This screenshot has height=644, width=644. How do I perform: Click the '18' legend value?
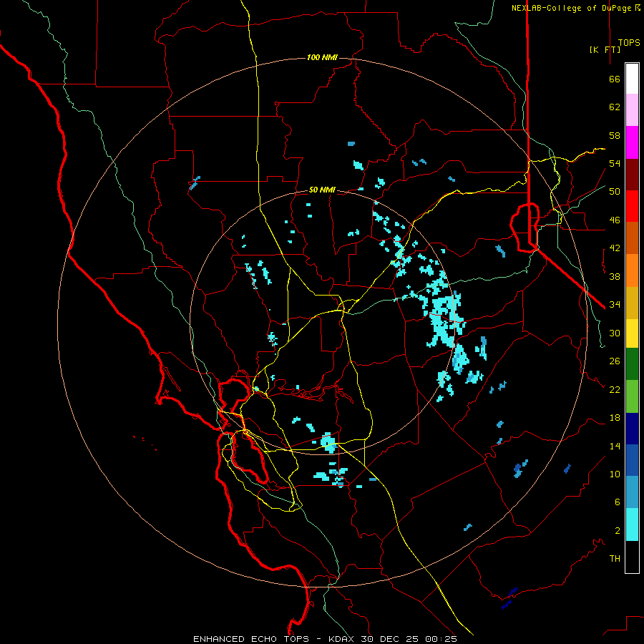tap(615, 418)
